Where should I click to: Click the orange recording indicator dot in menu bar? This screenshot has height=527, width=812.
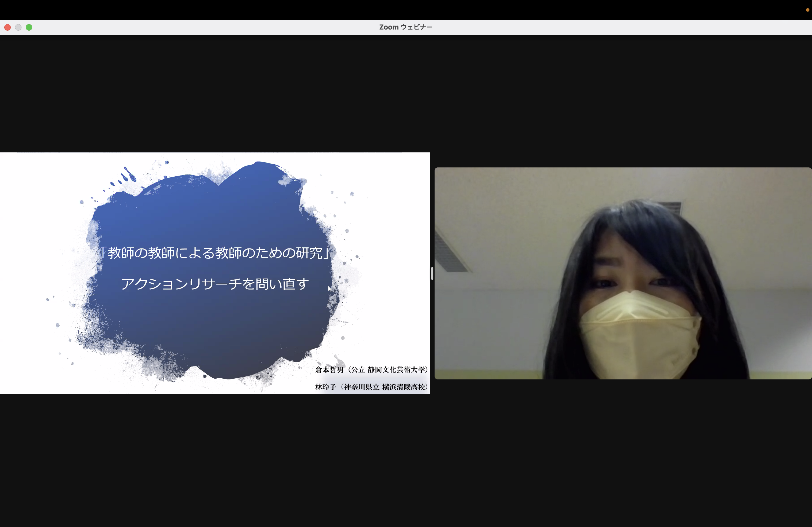[x=807, y=10]
